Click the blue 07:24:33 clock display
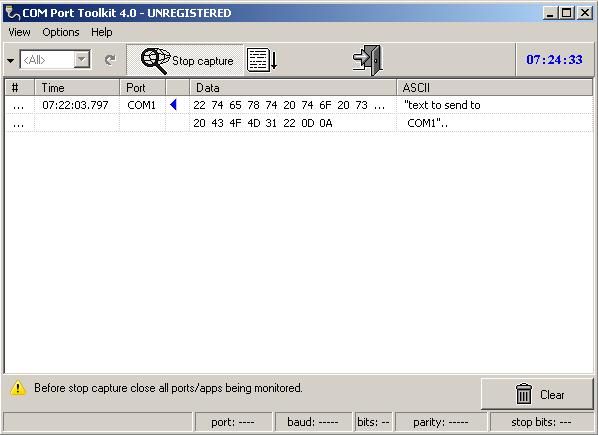The height and width of the screenshot is (435, 598). point(554,59)
